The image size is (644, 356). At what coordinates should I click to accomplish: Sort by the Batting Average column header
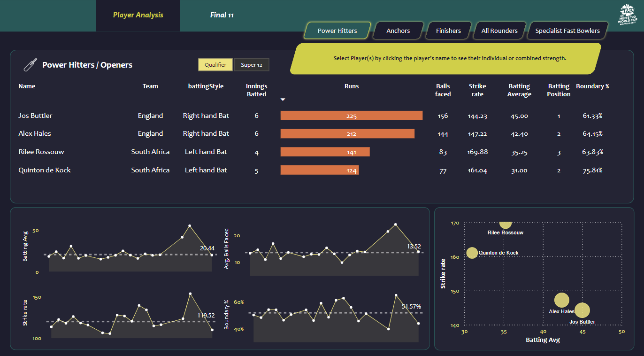(x=519, y=90)
